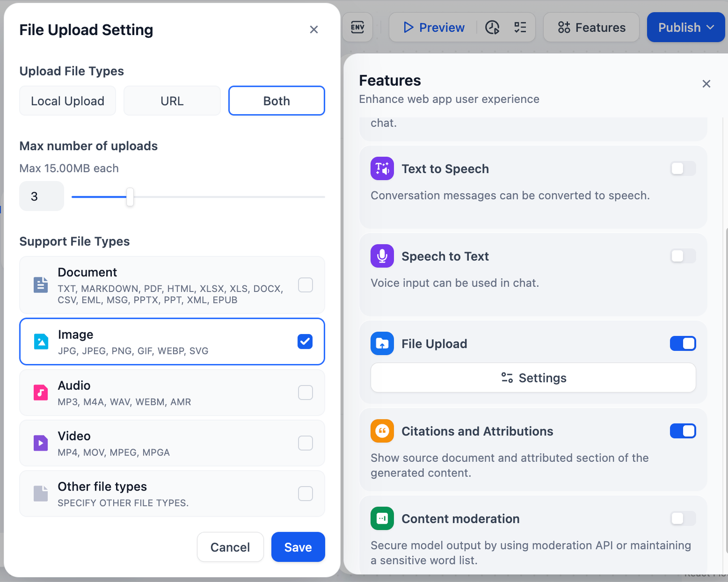This screenshot has height=582, width=728.
Task: Disable the Citations and Attributions toggle
Action: [683, 431]
